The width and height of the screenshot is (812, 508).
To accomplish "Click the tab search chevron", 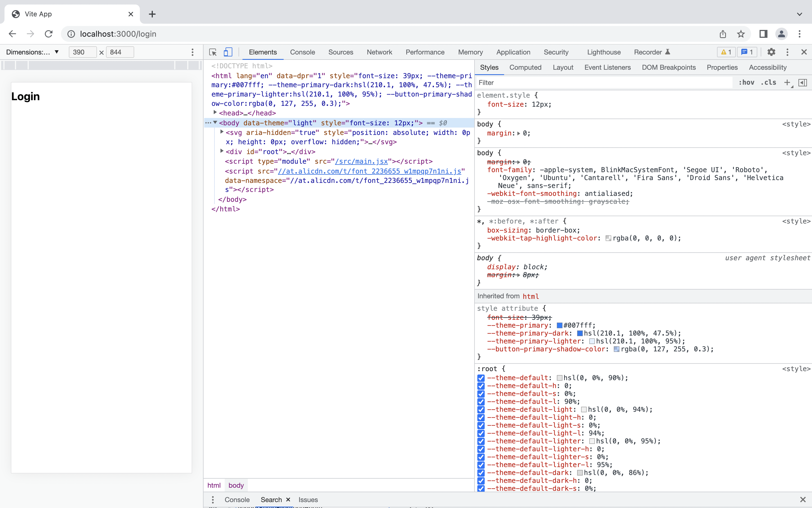I will coord(800,14).
